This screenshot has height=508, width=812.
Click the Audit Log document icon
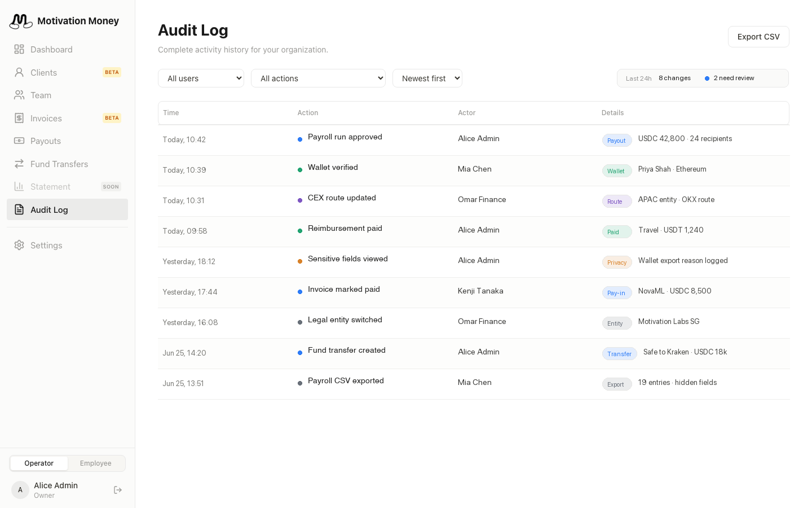click(19, 209)
